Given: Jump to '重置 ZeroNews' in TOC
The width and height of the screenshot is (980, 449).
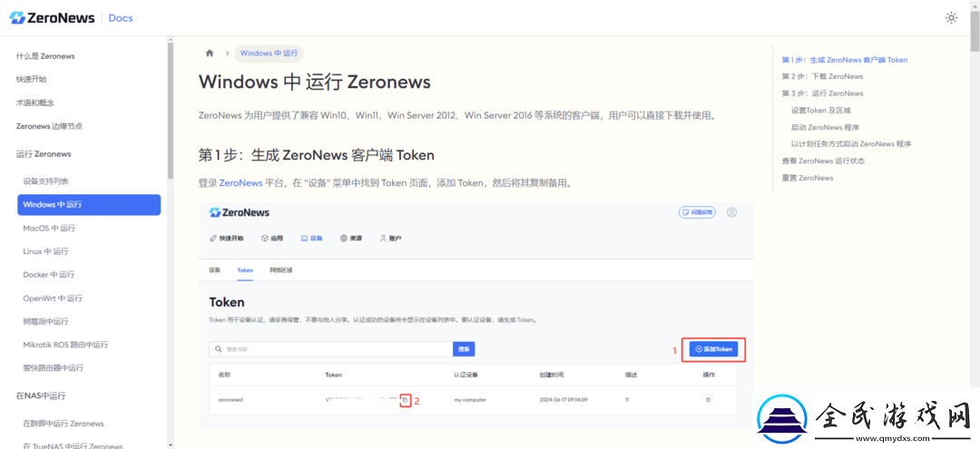Looking at the screenshot, I should pyautogui.click(x=807, y=178).
